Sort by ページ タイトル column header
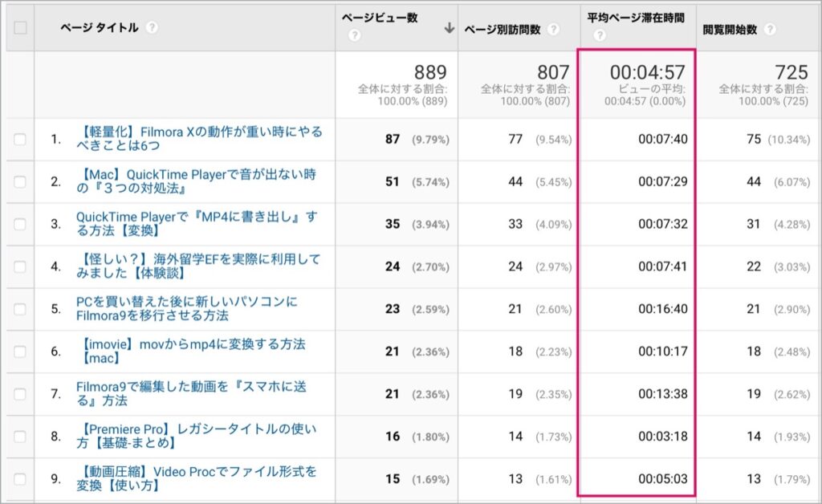This screenshot has width=822, height=504. pyautogui.click(x=99, y=27)
